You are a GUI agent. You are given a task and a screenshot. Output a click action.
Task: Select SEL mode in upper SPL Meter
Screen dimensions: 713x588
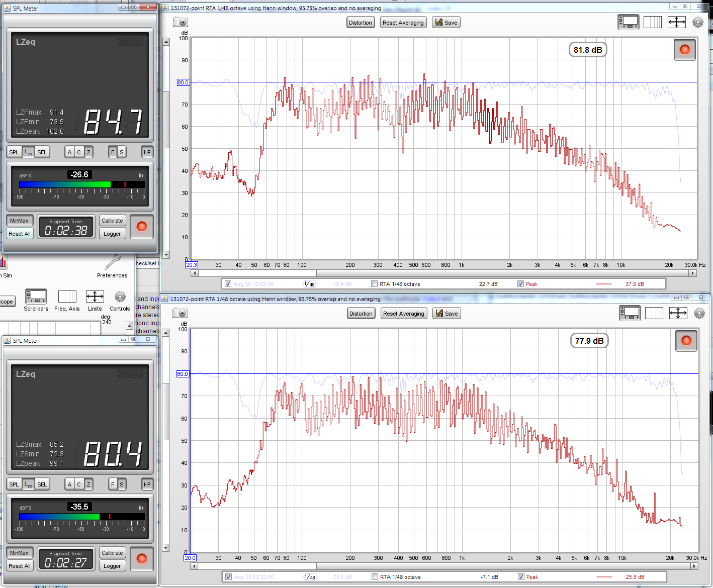click(42, 152)
